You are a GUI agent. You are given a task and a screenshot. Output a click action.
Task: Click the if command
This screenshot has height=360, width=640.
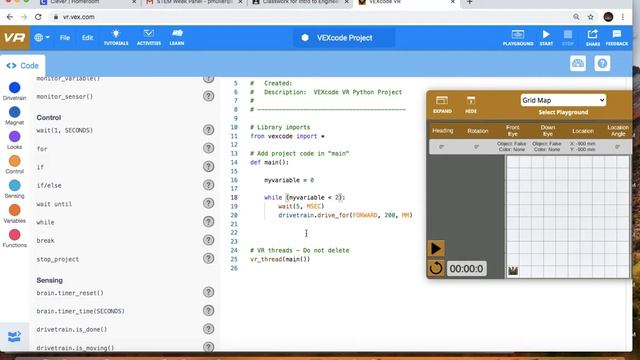[x=40, y=167]
